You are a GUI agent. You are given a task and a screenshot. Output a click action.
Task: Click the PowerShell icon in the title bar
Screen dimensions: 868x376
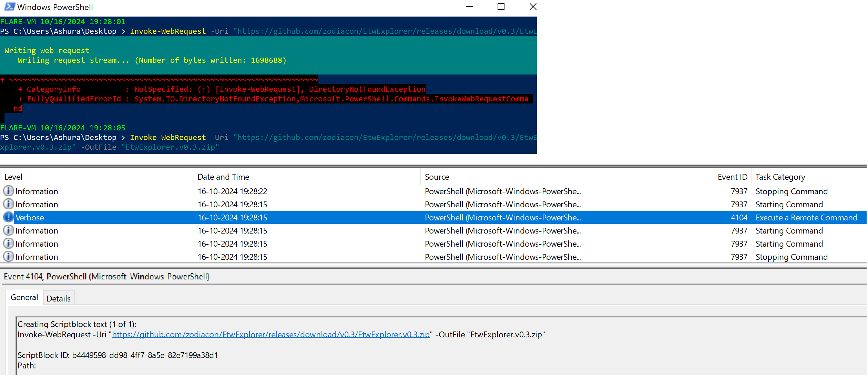(10, 7)
